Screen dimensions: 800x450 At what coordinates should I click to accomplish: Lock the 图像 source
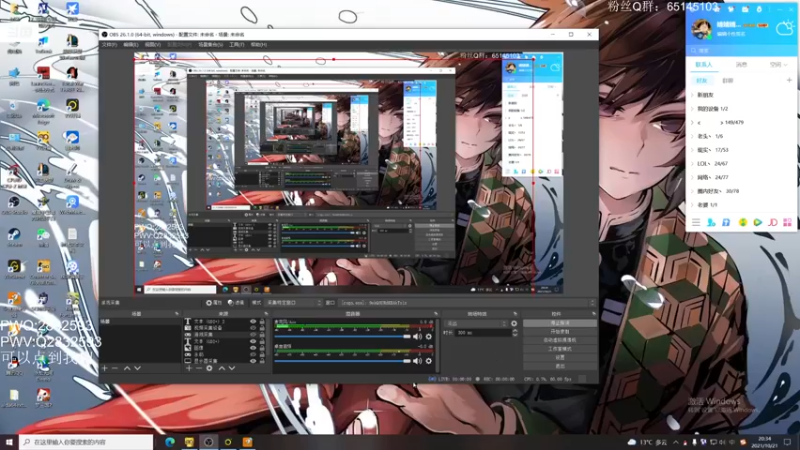click(262, 348)
